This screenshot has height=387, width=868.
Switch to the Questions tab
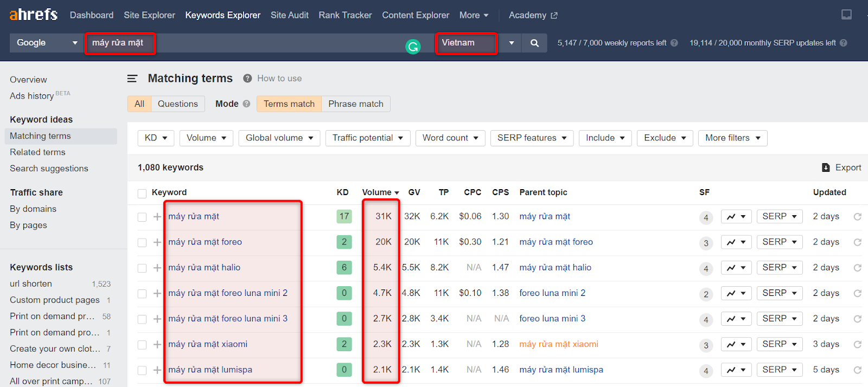coord(178,104)
